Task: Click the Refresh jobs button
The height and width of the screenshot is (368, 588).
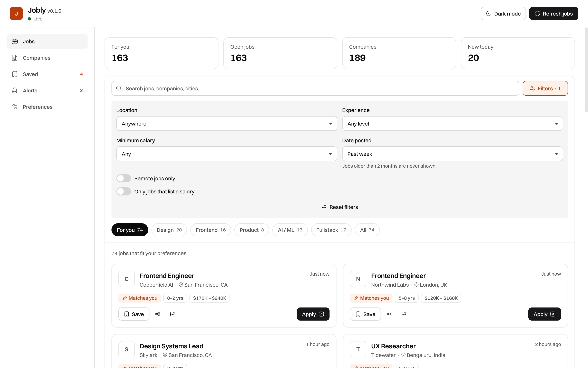Action: (553, 13)
